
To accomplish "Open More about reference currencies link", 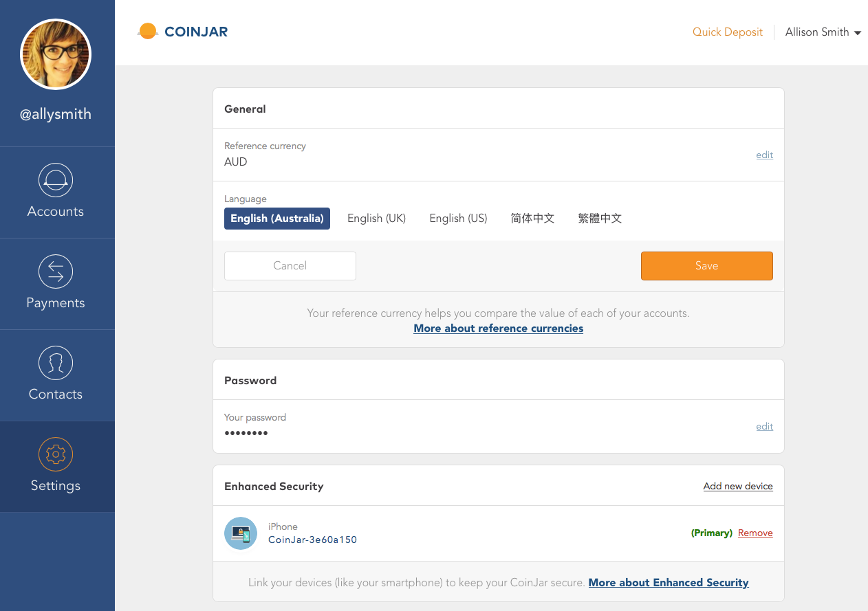I will coord(499,329).
